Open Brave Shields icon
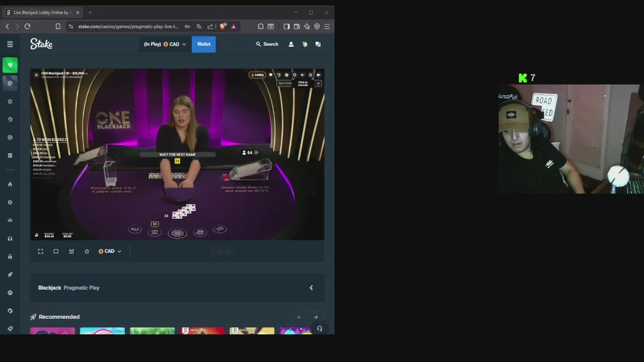The image size is (644, 362). tap(222, 26)
